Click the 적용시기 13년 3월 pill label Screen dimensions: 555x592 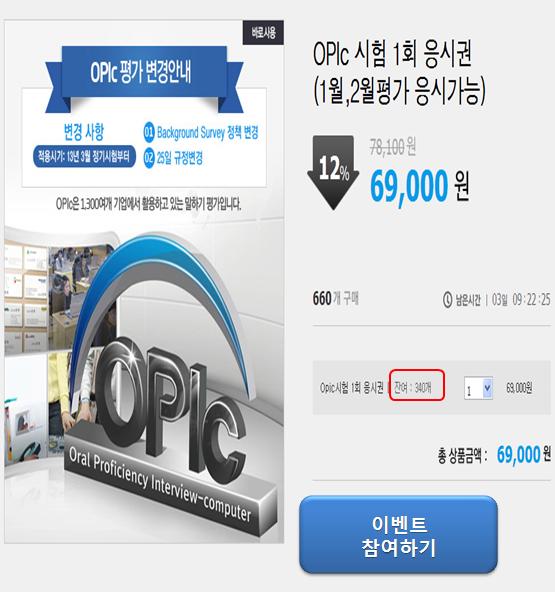coord(84,156)
